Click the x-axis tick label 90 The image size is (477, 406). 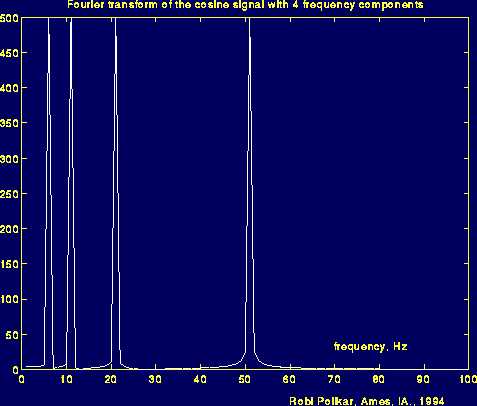coord(423,379)
